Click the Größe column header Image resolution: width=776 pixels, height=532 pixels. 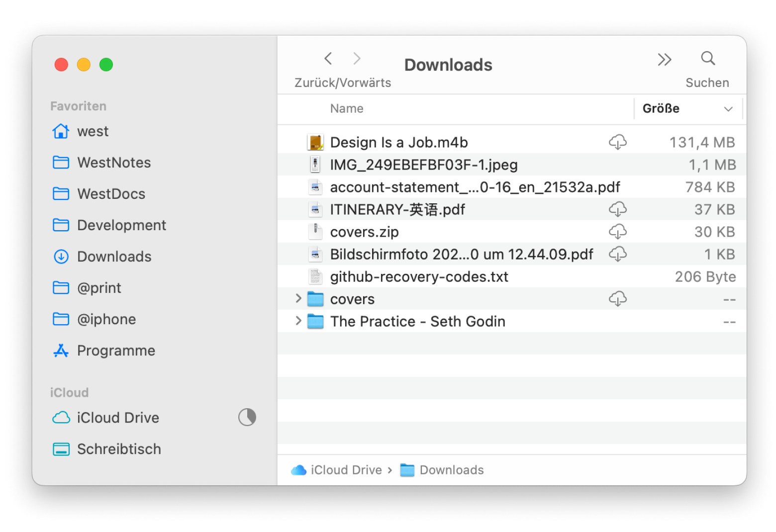(661, 108)
